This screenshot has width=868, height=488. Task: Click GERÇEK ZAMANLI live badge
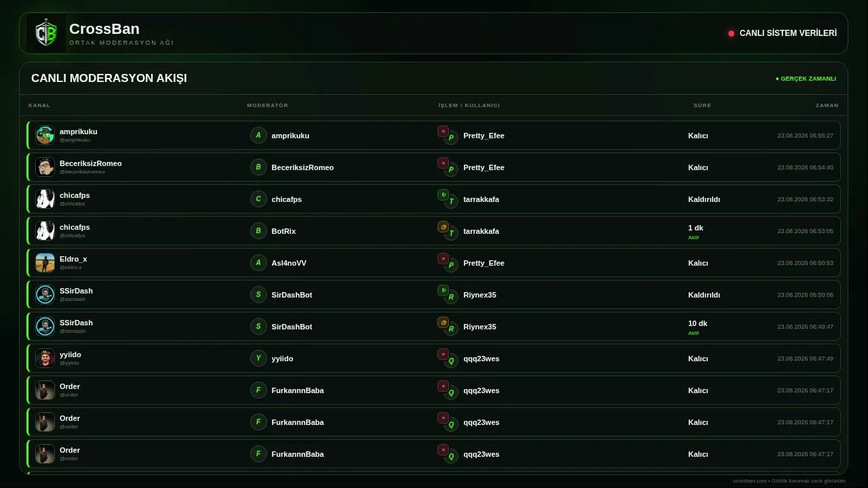tap(806, 79)
